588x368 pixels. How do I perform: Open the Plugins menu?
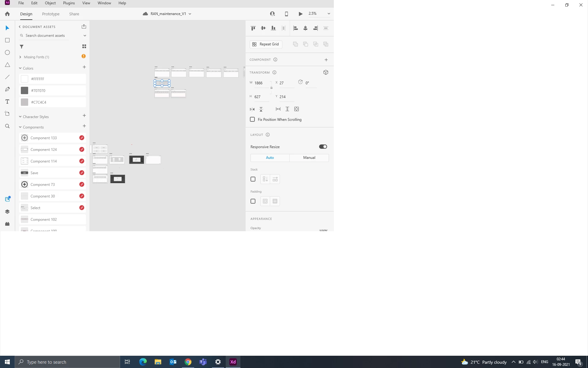(x=69, y=3)
